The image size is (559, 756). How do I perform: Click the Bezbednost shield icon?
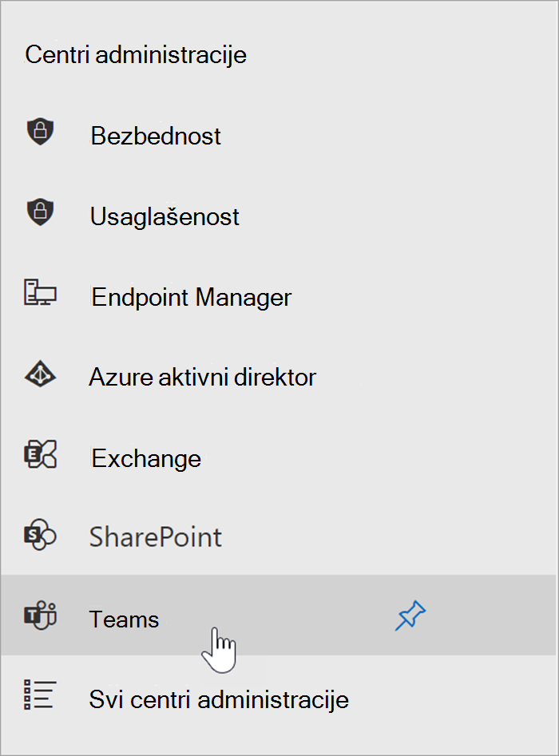coord(40,132)
